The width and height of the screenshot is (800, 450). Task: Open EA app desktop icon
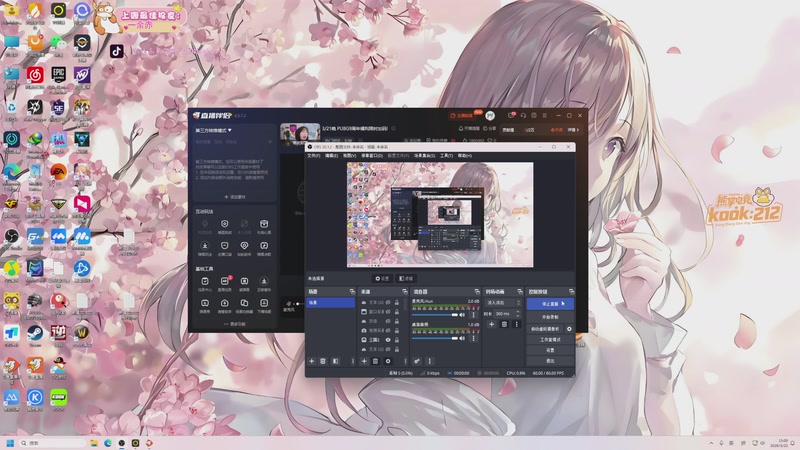coord(58,174)
